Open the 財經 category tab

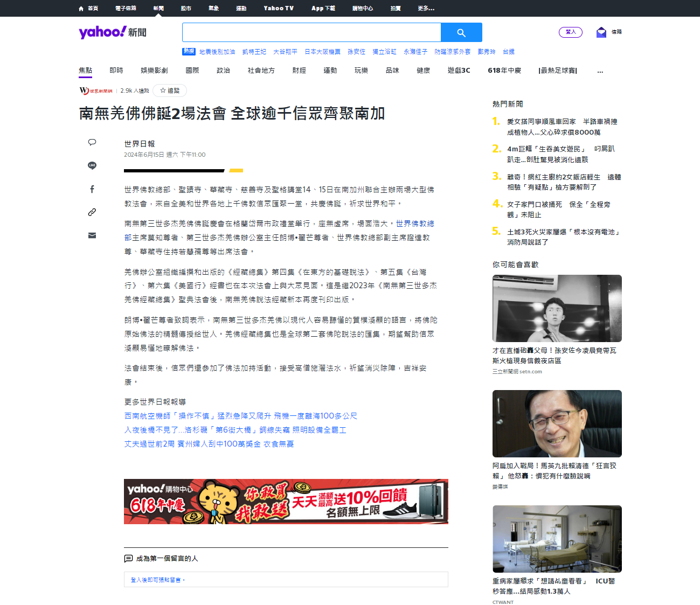coord(299,71)
